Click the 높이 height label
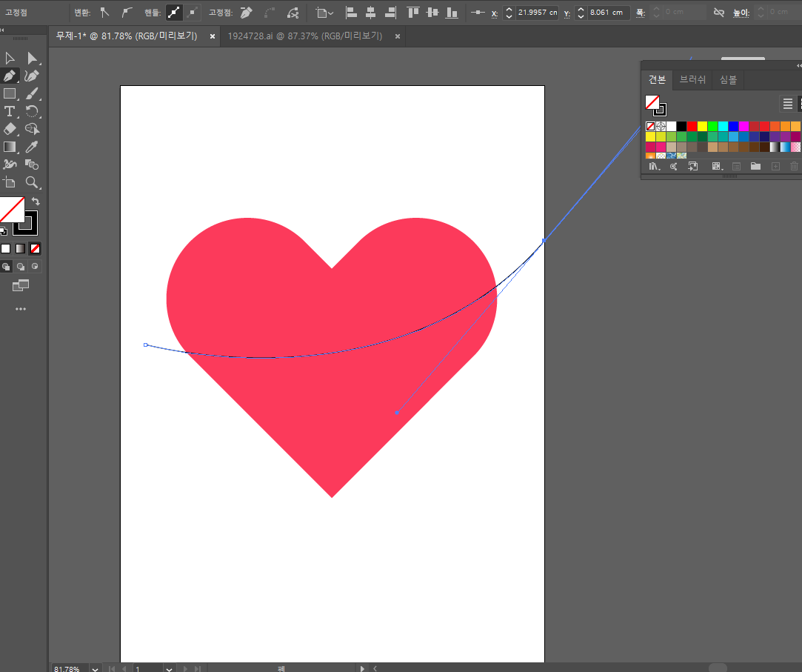 pyautogui.click(x=741, y=13)
